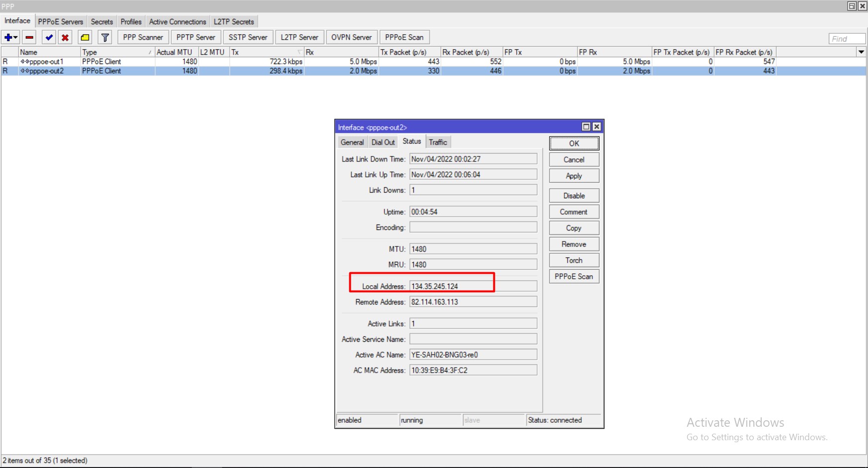Click the red X Disable icon
The image size is (868, 468).
65,37
